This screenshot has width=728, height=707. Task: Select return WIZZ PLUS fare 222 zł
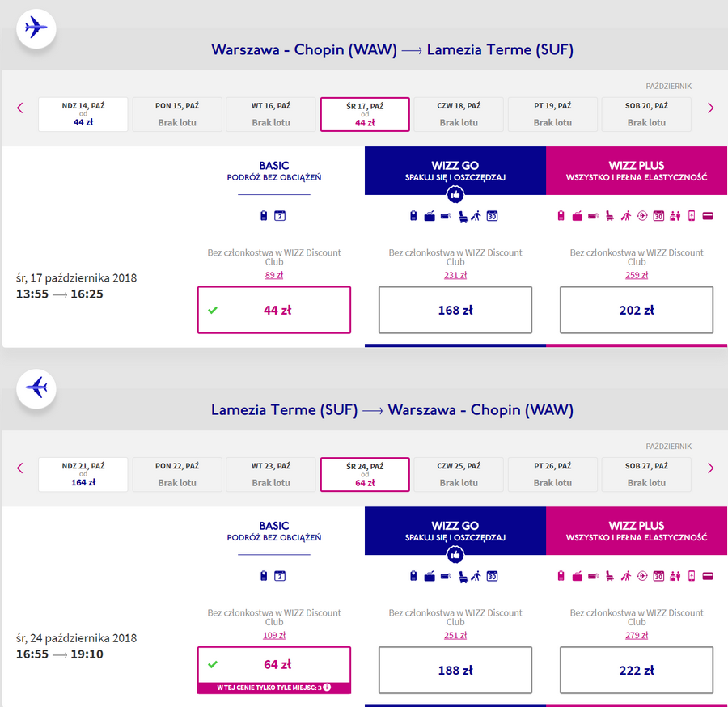(x=637, y=671)
